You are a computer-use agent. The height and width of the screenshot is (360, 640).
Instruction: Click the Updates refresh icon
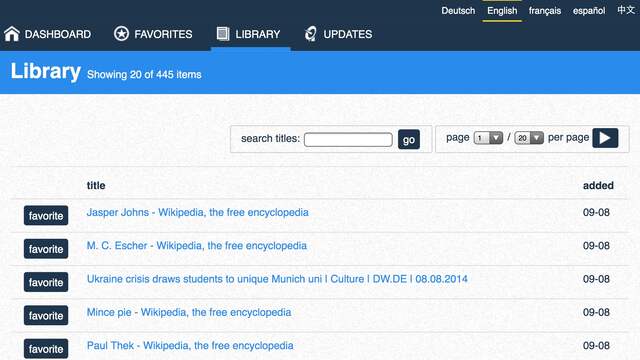(311, 34)
